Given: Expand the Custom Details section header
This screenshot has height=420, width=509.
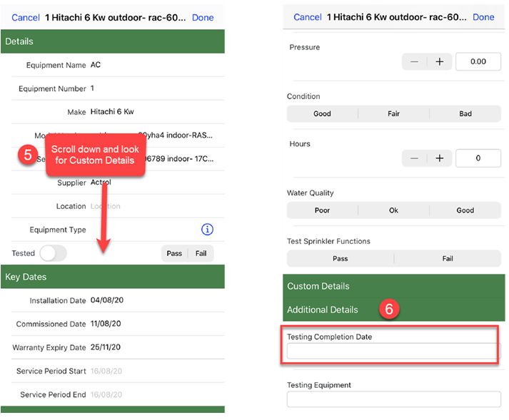Looking at the screenshot, I should 393,286.
